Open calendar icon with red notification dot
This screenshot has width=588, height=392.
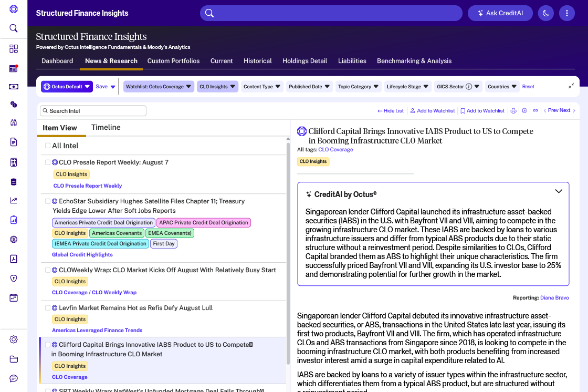14,68
